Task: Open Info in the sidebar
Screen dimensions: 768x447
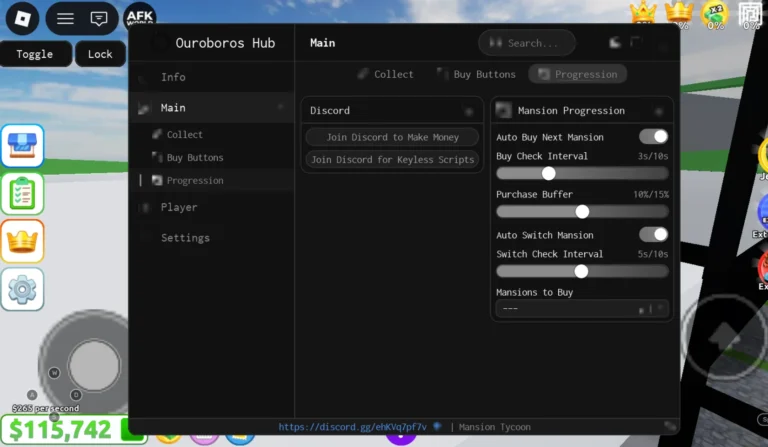Action: point(212,77)
